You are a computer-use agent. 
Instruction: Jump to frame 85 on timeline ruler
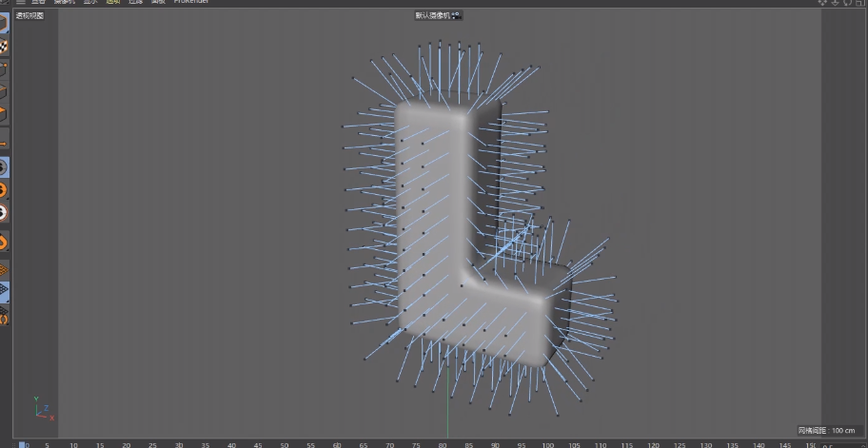[x=469, y=445]
